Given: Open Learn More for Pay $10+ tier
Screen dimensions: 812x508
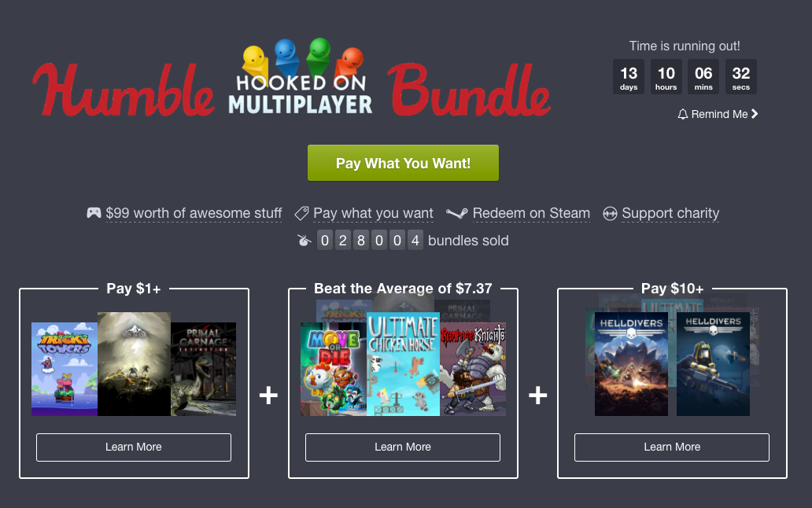Looking at the screenshot, I should coord(672,447).
